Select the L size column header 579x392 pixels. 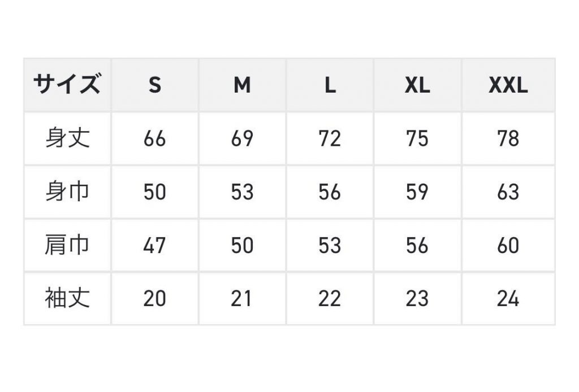(330, 85)
